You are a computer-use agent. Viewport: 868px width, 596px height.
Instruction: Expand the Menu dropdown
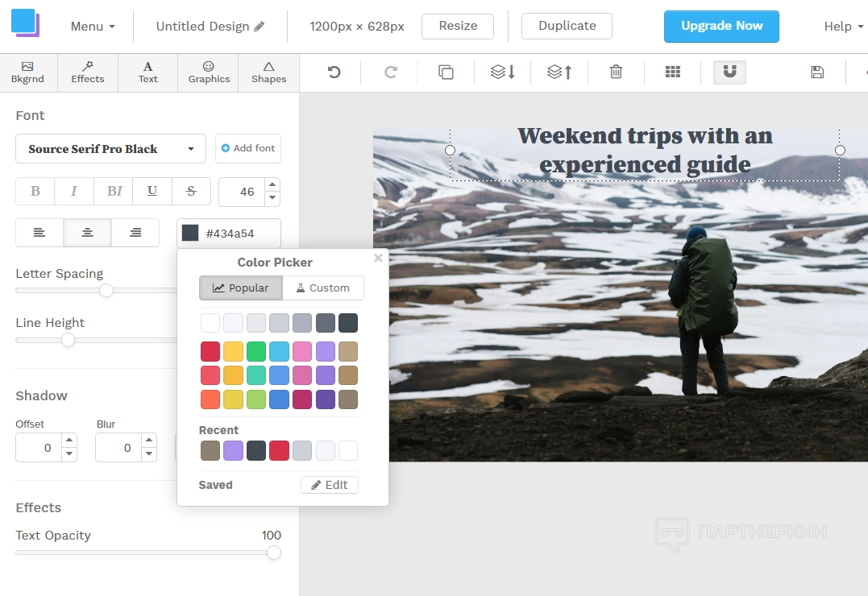92,27
